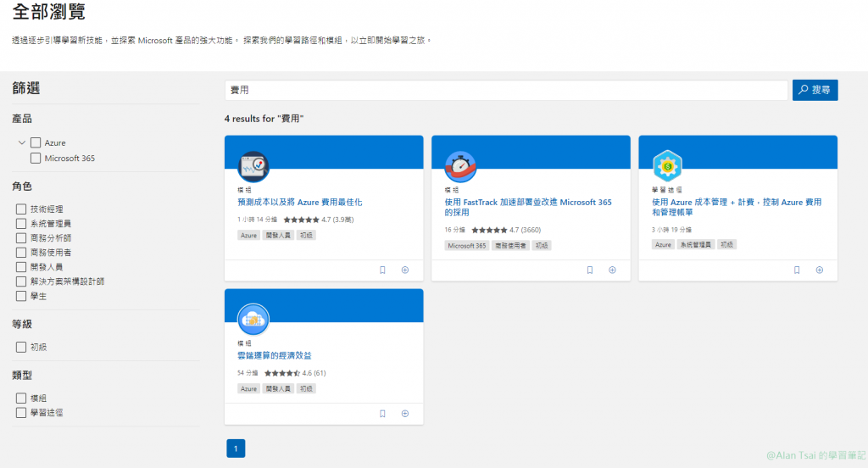868x468 pixels.
Task: Bookmark the Azure 成本管理 + 計費 learning path
Action: pyautogui.click(x=797, y=270)
